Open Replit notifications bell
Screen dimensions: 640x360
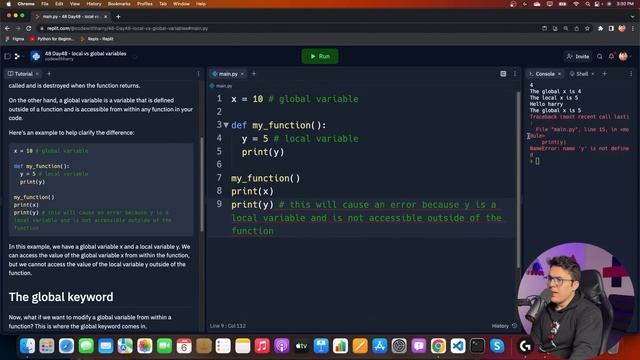click(611, 56)
